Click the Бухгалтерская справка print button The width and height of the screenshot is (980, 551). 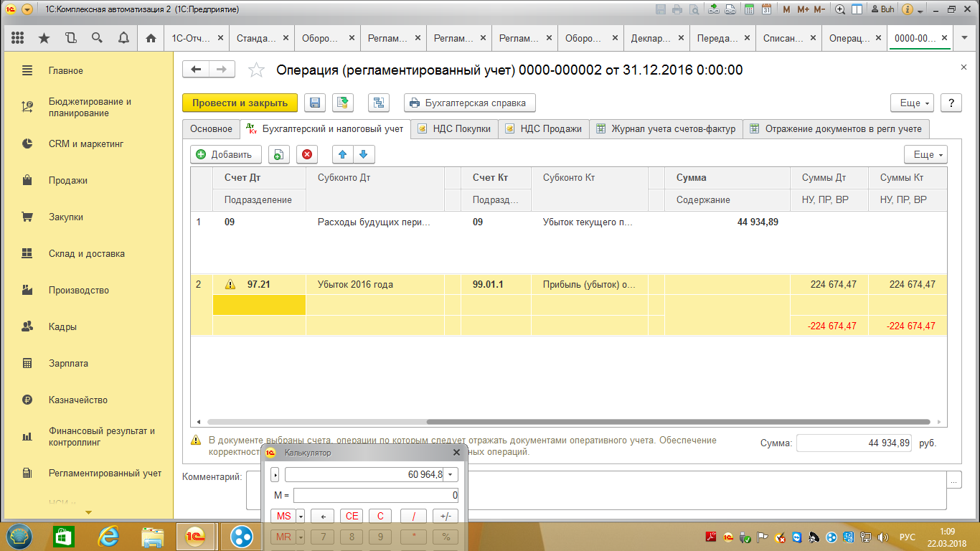[x=469, y=103]
